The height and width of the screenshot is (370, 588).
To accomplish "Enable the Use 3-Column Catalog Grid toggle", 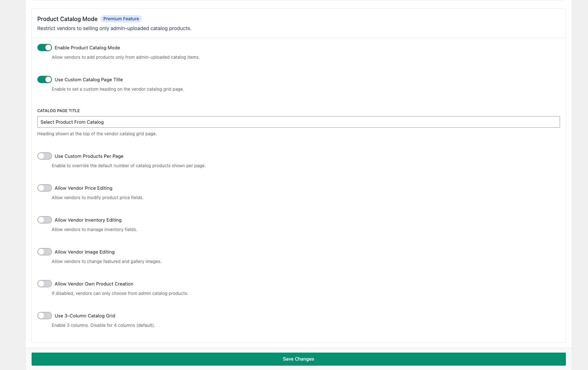I will coord(45,316).
